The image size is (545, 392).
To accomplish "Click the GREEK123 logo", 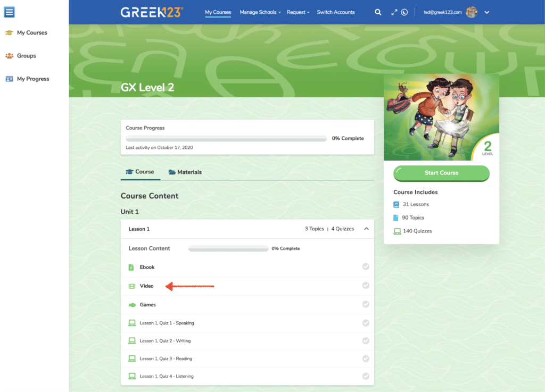I will pos(152,12).
